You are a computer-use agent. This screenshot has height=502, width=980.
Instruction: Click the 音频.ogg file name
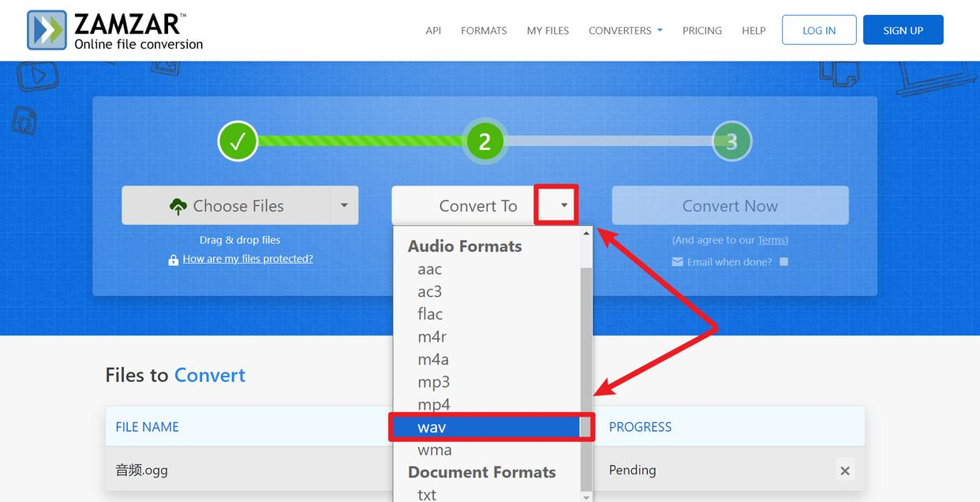point(142,470)
